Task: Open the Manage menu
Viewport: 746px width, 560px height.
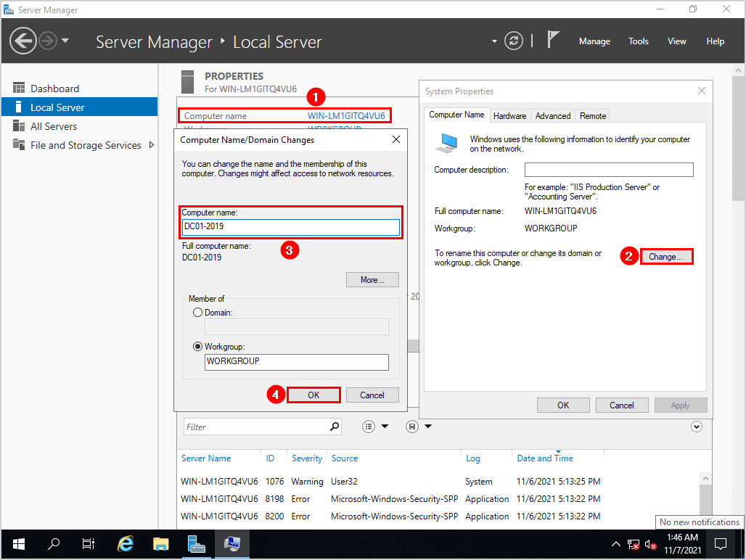Action: click(594, 41)
